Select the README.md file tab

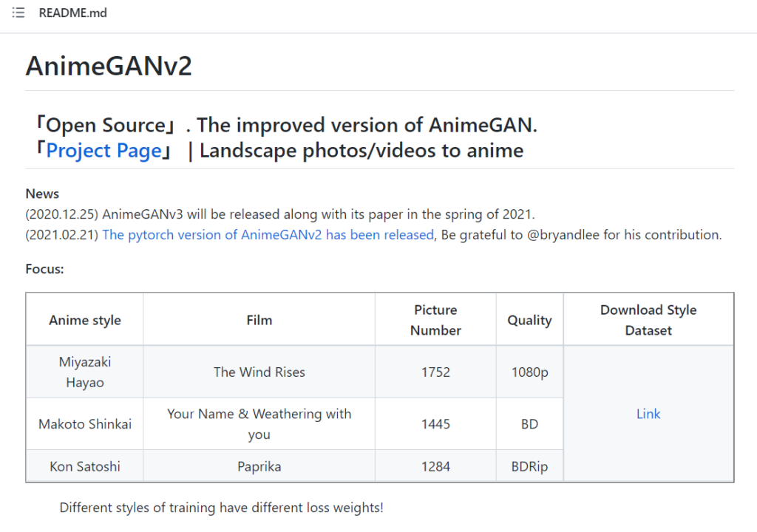tap(72, 13)
